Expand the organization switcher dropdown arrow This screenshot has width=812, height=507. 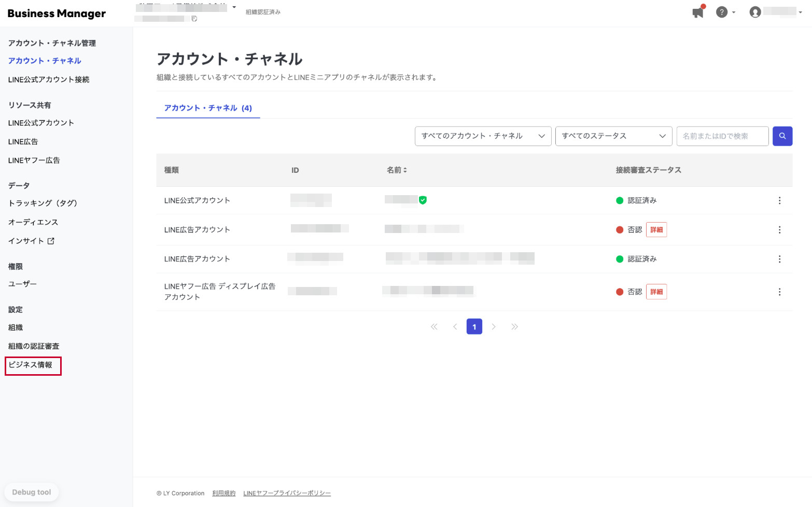(x=234, y=7)
